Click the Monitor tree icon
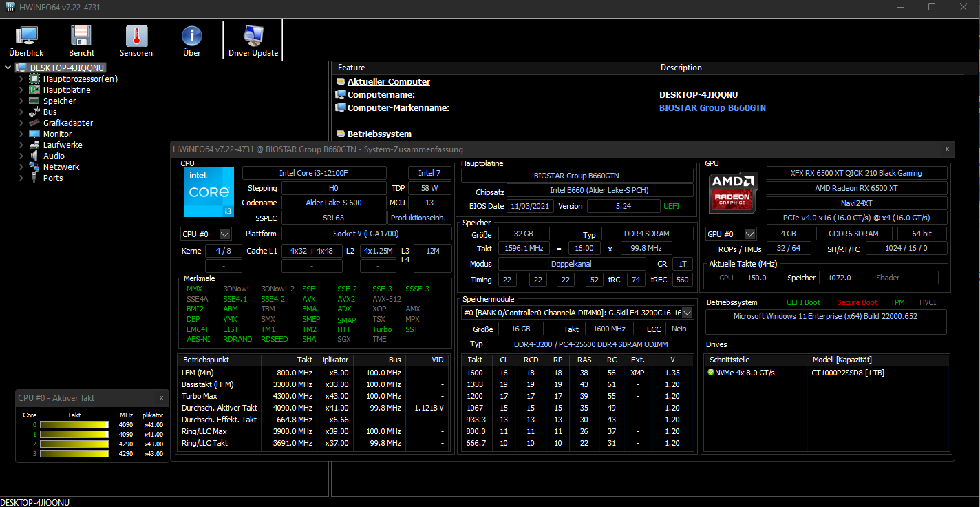 click(x=34, y=134)
